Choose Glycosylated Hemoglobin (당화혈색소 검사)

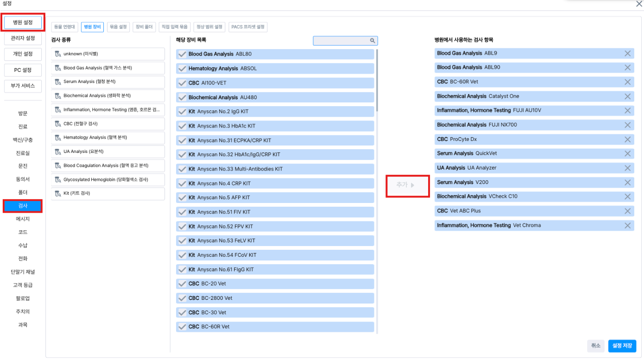pos(108,179)
